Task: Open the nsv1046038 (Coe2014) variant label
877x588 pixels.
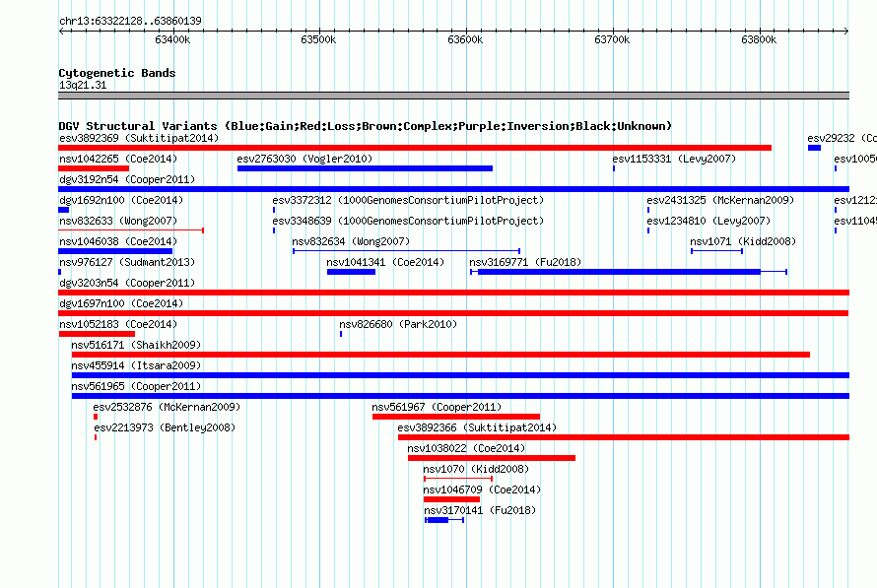Action: pos(118,241)
